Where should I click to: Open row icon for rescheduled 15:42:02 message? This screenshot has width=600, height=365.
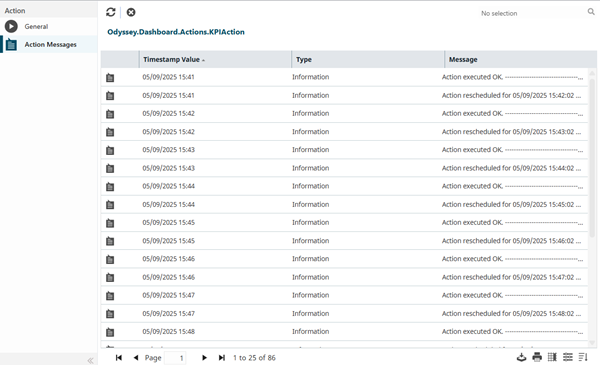[110, 96]
